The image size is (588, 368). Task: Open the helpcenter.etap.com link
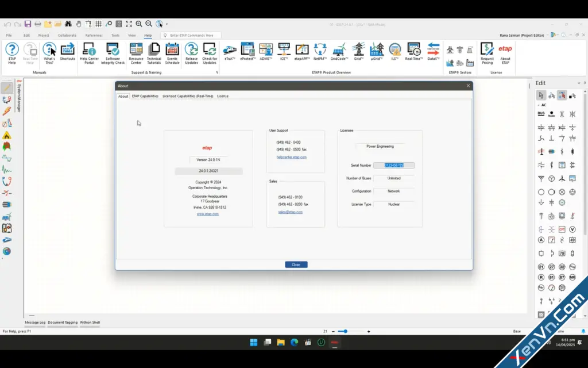click(x=291, y=158)
